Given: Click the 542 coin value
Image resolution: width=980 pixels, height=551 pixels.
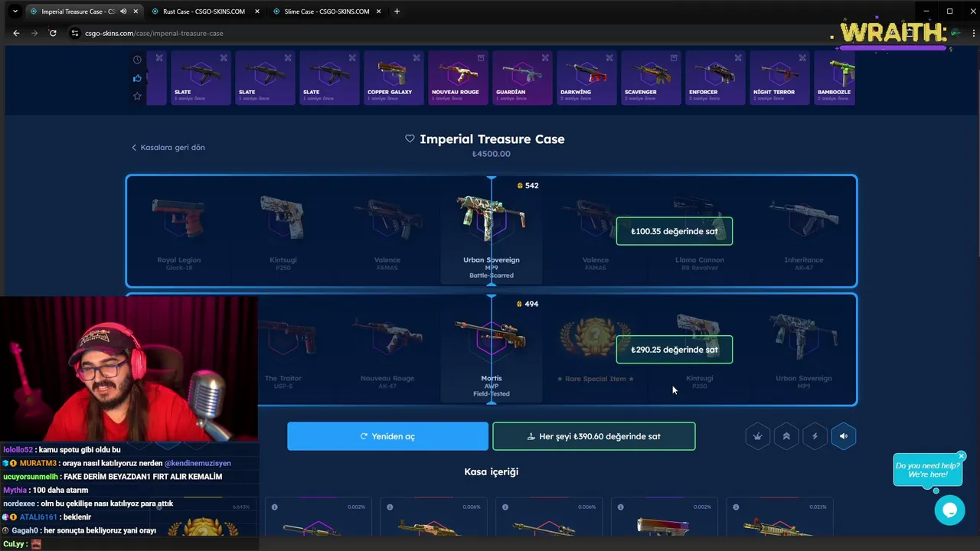Looking at the screenshot, I should tap(528, 185).
